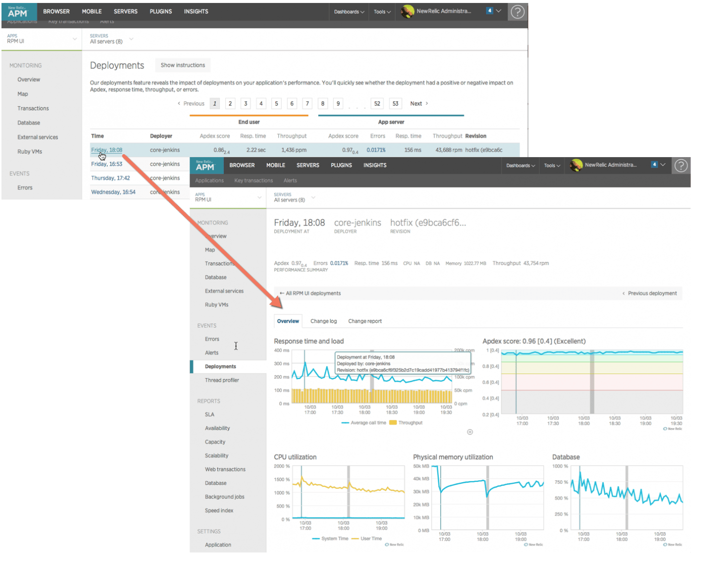This screenshot has width=718, height=588.
Task: Click Next in the deployments pagination
Action: tap(419, 104)
